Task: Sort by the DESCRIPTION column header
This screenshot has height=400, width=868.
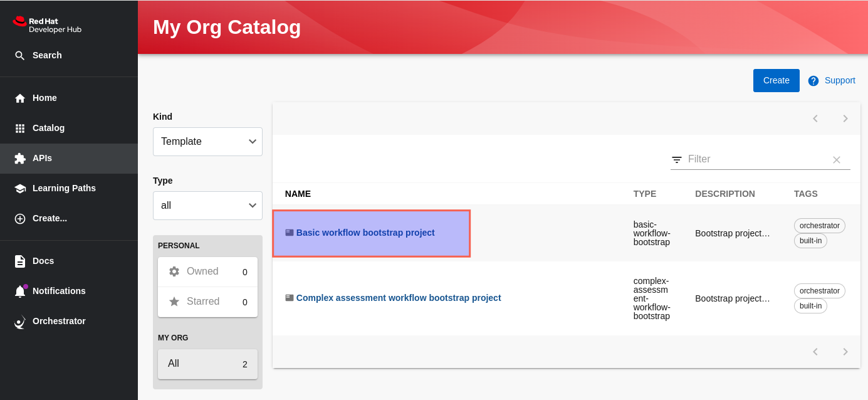Action: (725, 194)
